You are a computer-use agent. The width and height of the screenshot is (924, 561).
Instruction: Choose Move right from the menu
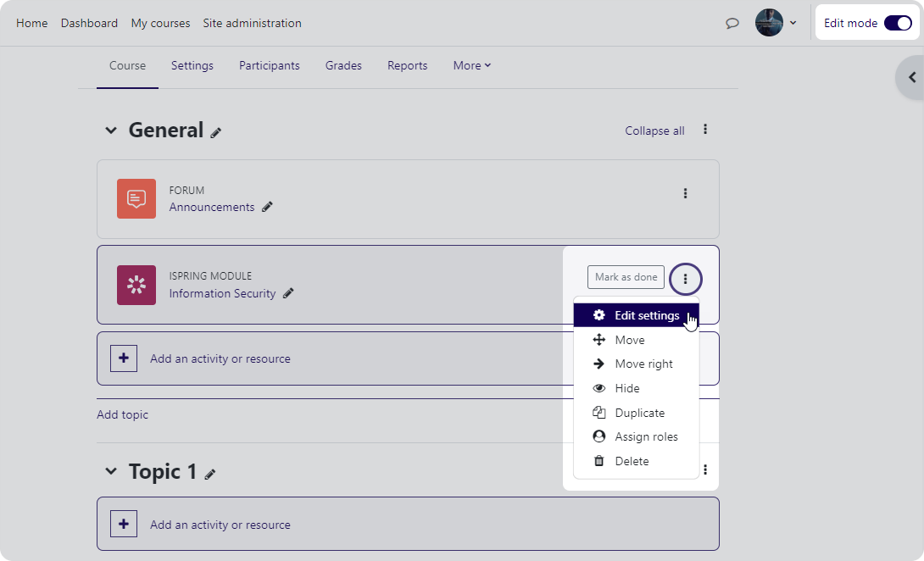tap(637, 364)
